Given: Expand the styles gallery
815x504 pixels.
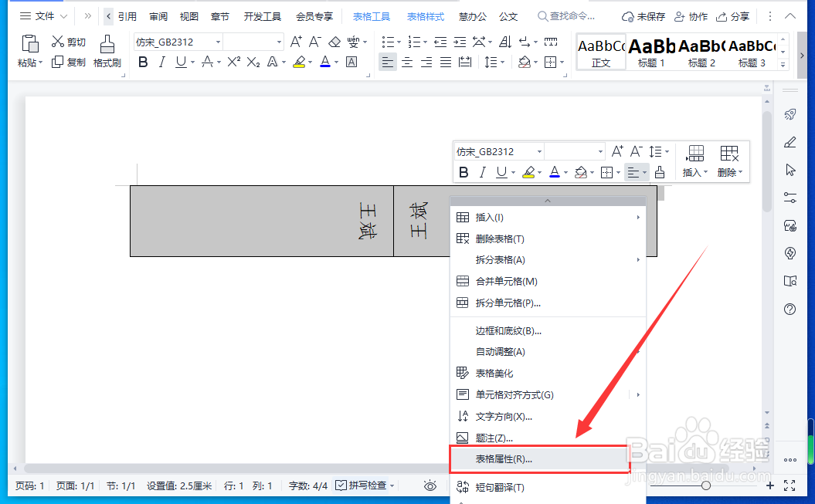Looking at the screenshot, I should pos(783,65).
